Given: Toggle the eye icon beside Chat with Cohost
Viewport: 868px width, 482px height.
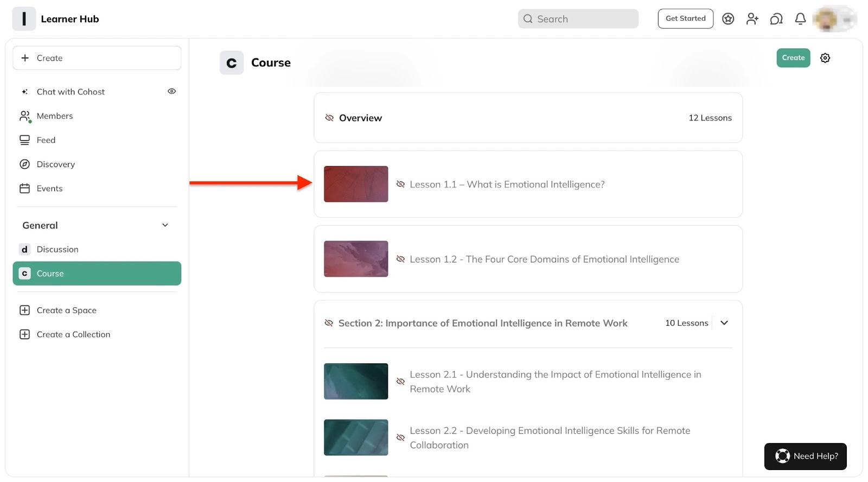Looking at the screenshot, I should point(172,91).
